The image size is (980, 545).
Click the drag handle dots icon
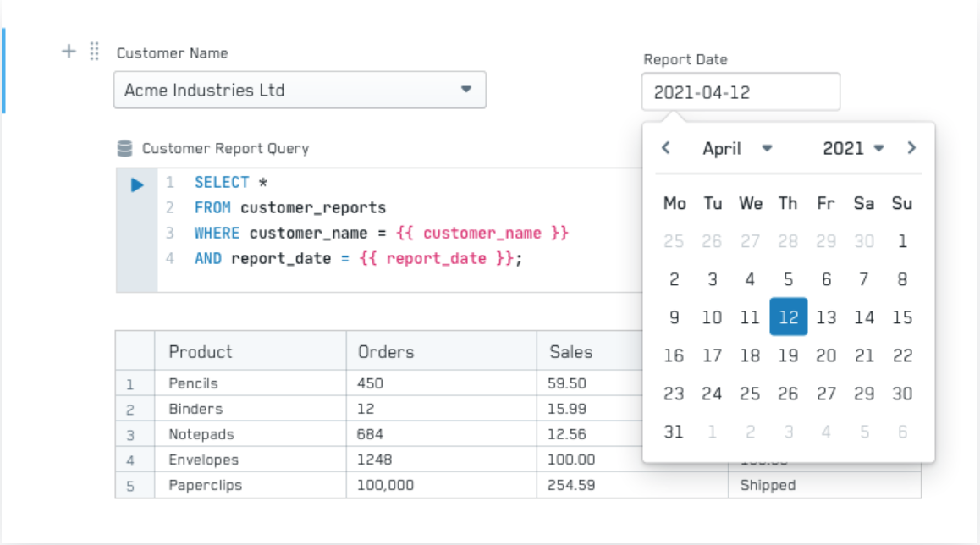[94, 52]
